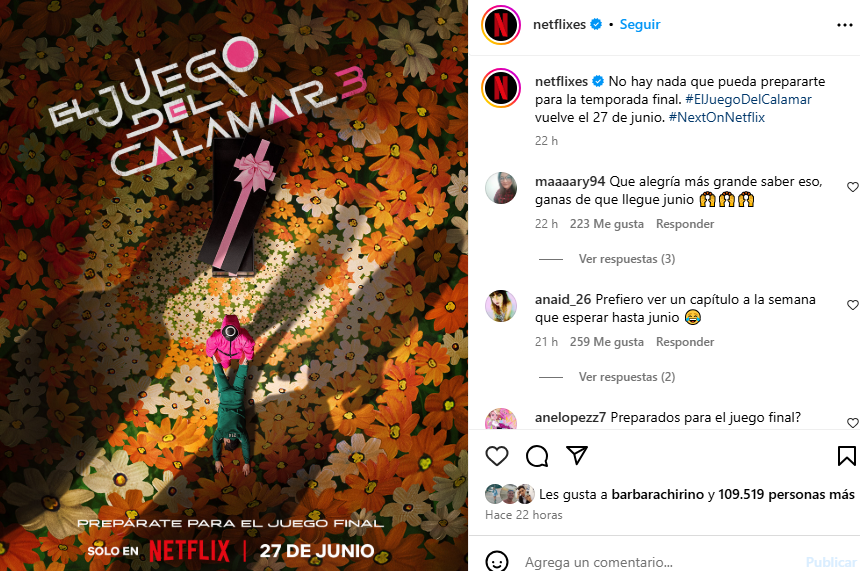This screenshot has height=571, width=860.
Task: Focus the Agrega un comentario field
Action: click(658, 562)
